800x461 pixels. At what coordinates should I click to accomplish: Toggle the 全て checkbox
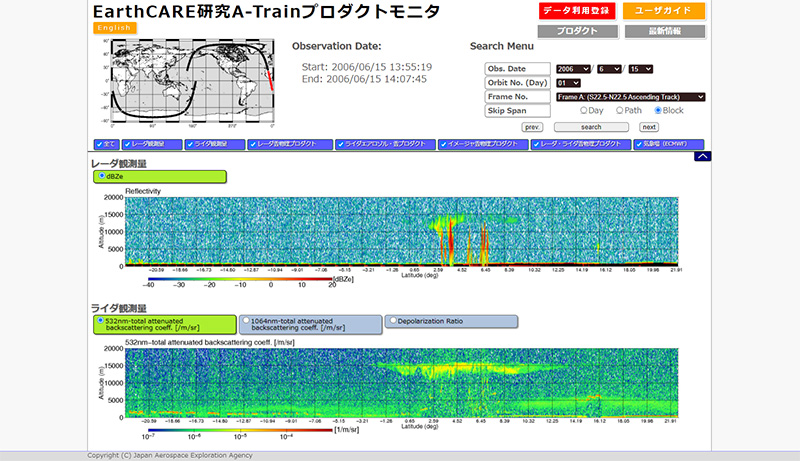click(99, 144)
